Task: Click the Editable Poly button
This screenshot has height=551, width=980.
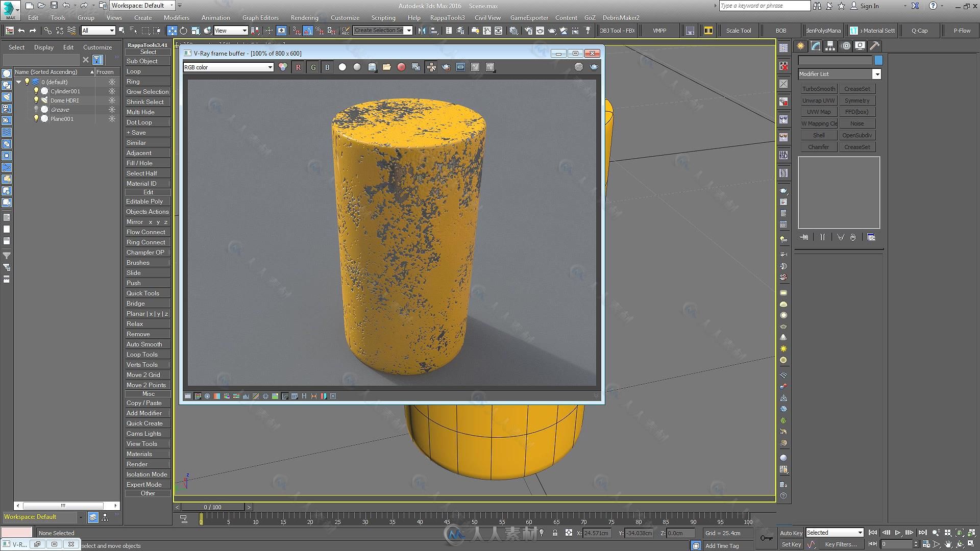Action: (x=144, y=201)
